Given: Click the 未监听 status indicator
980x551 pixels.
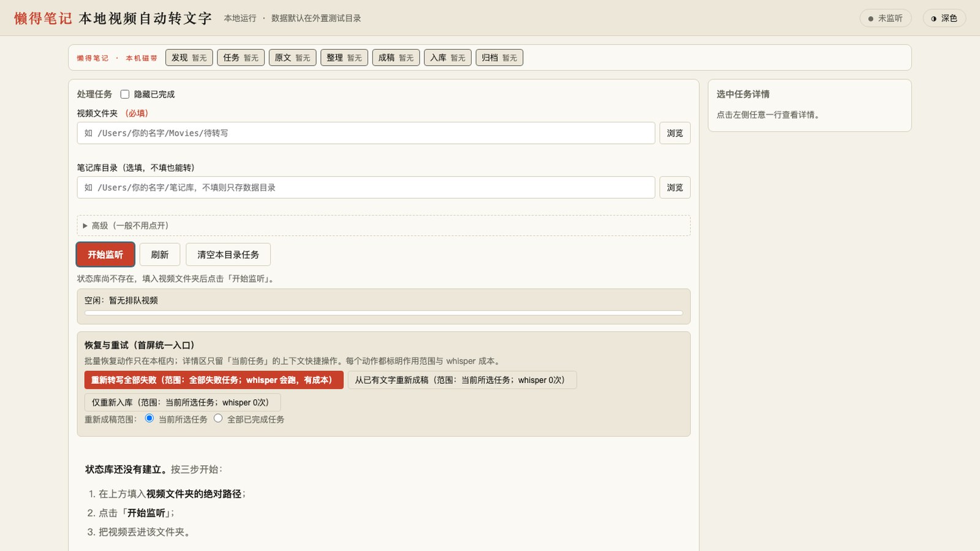Looking at the screenshot, I should 886,18.
